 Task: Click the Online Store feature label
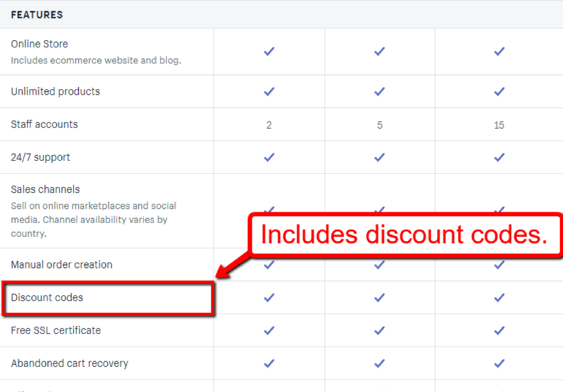click(40, 44)
